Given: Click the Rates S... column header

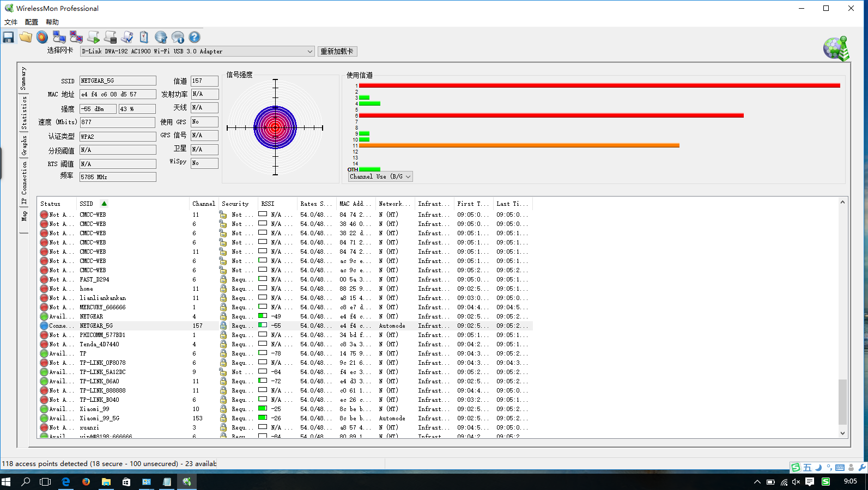Looking at the screenshot, I should 317,204.
